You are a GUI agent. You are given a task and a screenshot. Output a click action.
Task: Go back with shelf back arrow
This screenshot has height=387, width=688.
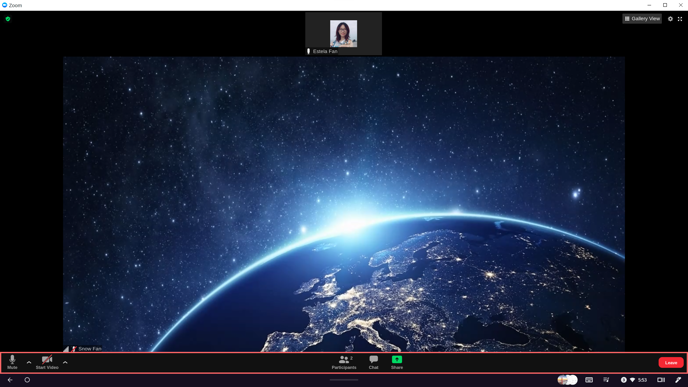tap(10, 380)
